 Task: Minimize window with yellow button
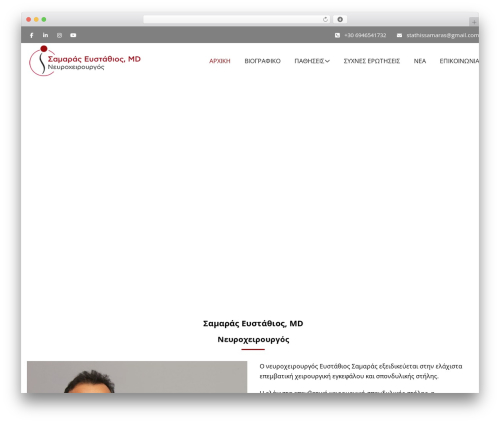coord(36,20)
